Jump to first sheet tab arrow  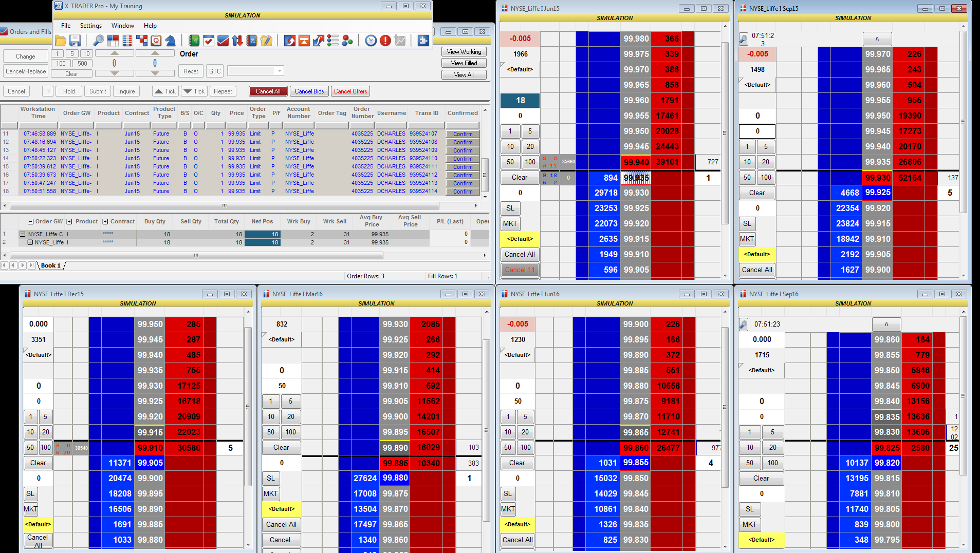pyautogui.click(x=4, y=265)
